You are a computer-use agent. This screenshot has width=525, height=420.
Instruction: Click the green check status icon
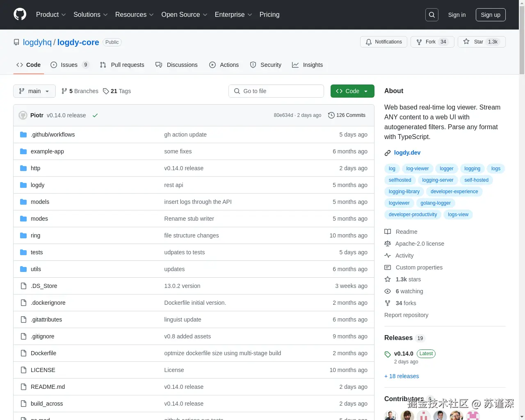[95, 115]
